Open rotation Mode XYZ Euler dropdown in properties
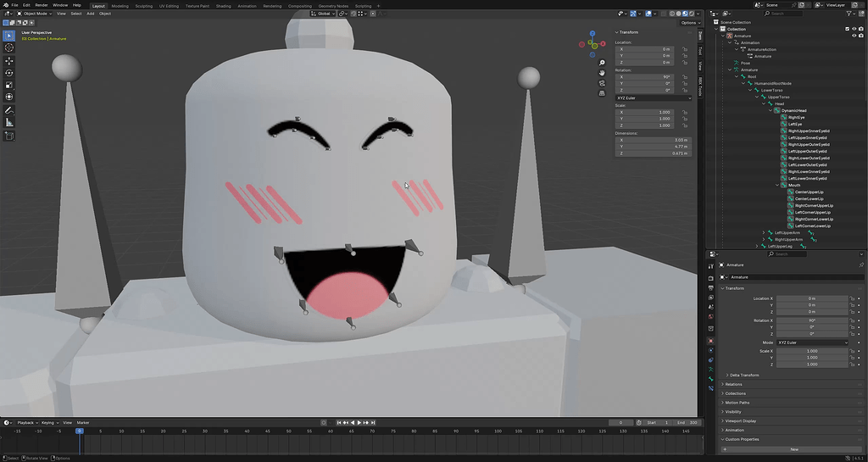Viewport: 868px width, 462px height. 812,342
